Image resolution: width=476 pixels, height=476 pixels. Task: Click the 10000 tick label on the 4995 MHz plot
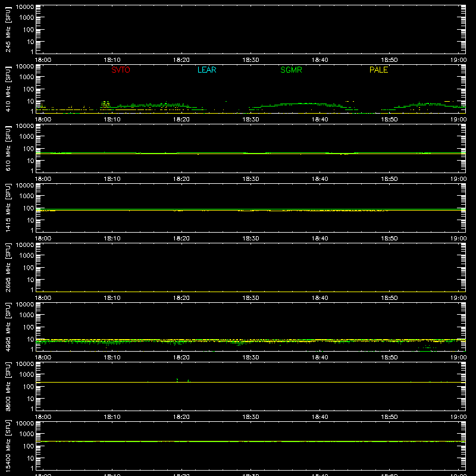(25, 305)
